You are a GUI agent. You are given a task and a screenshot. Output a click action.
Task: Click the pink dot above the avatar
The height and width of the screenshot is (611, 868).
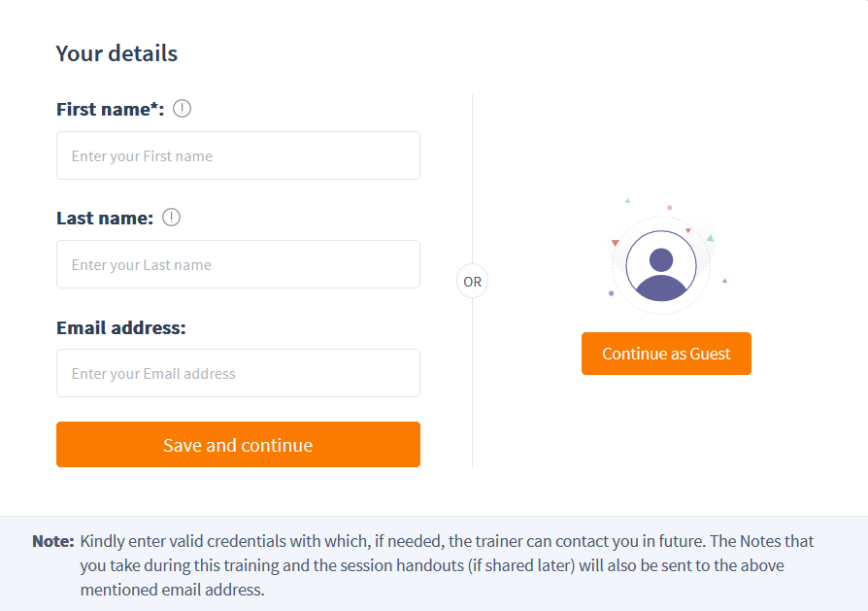[x=669, y=208]
